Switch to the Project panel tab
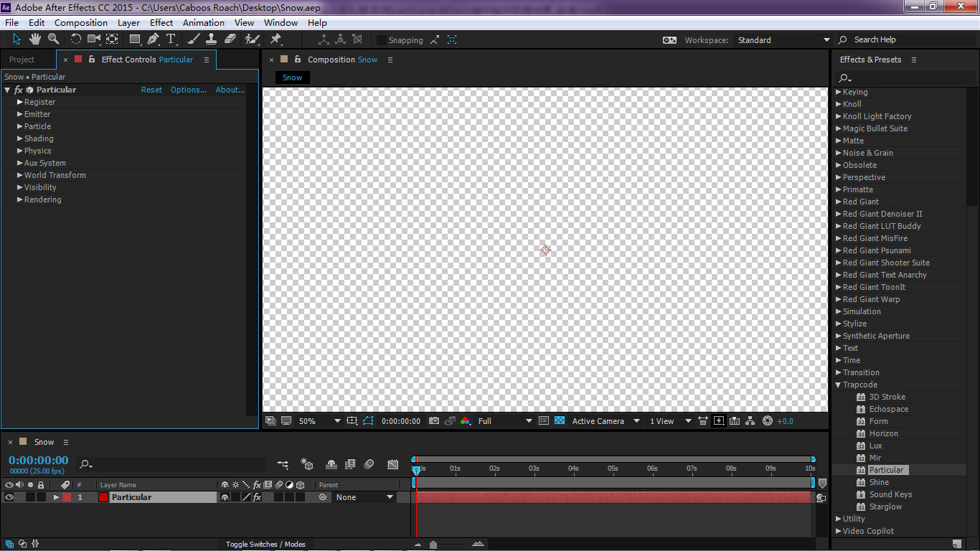The width and height of the screenshot is (980, 551). (22, 60)
